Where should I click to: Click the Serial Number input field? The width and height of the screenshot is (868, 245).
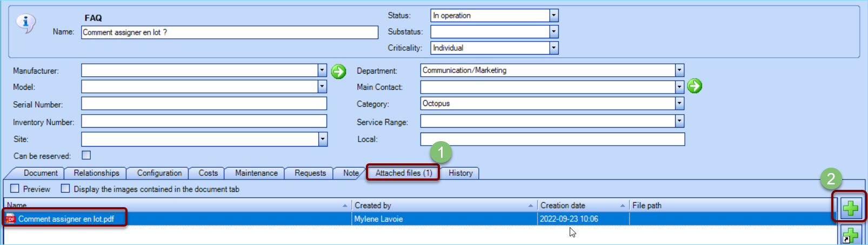coord(204,104)
